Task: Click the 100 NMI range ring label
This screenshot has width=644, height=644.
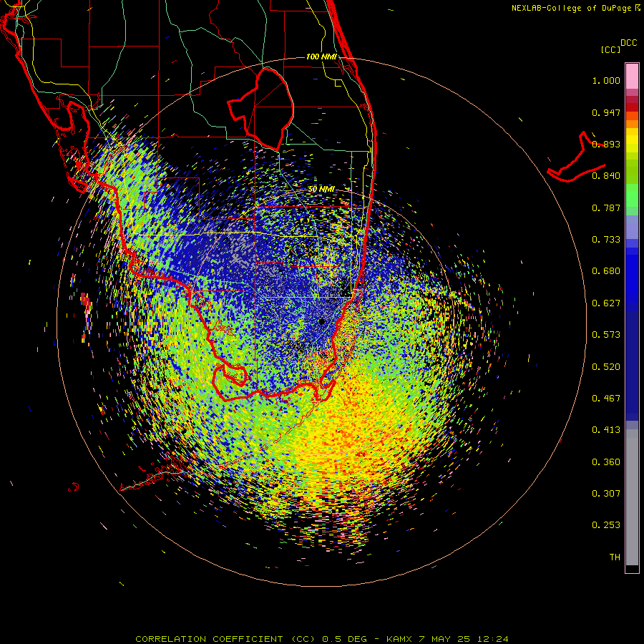Action: pos(321,57)
